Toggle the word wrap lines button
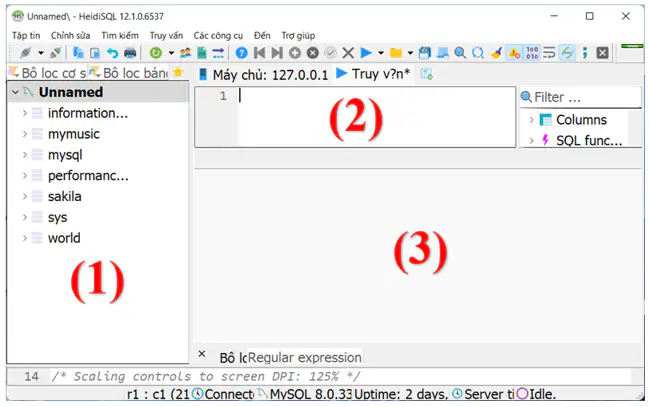Viewport: 650px width, 407px height. coord(549,53)
